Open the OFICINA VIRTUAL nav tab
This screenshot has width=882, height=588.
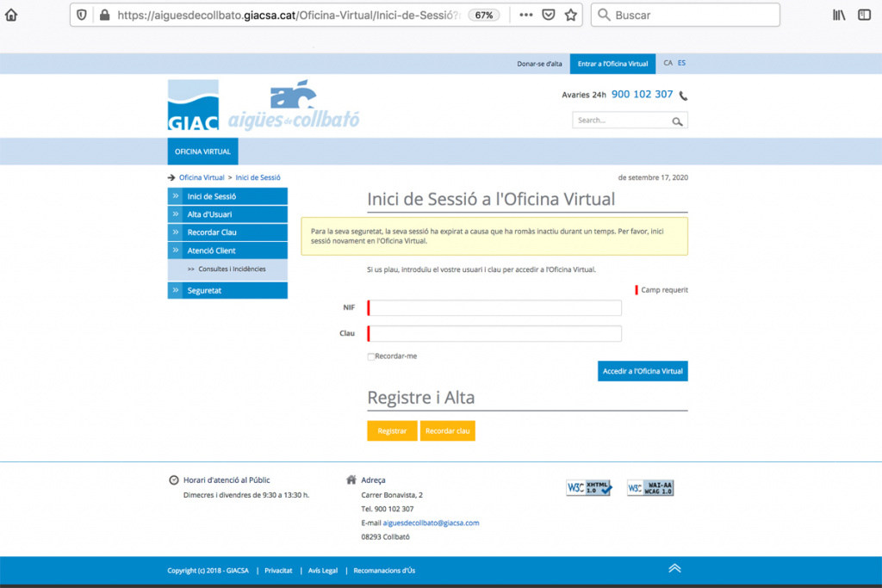point(202,152)
